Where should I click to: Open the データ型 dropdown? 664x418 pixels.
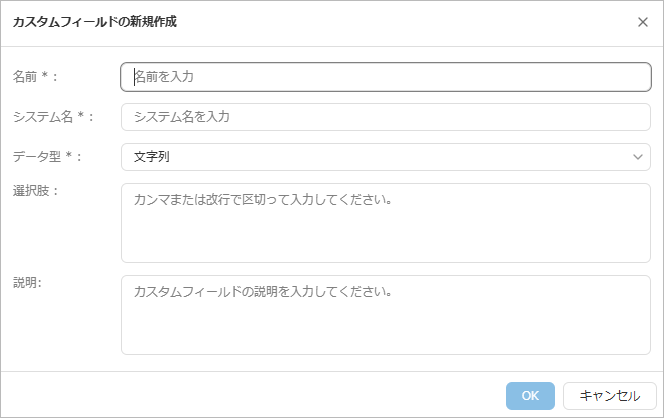click(386, 157)
